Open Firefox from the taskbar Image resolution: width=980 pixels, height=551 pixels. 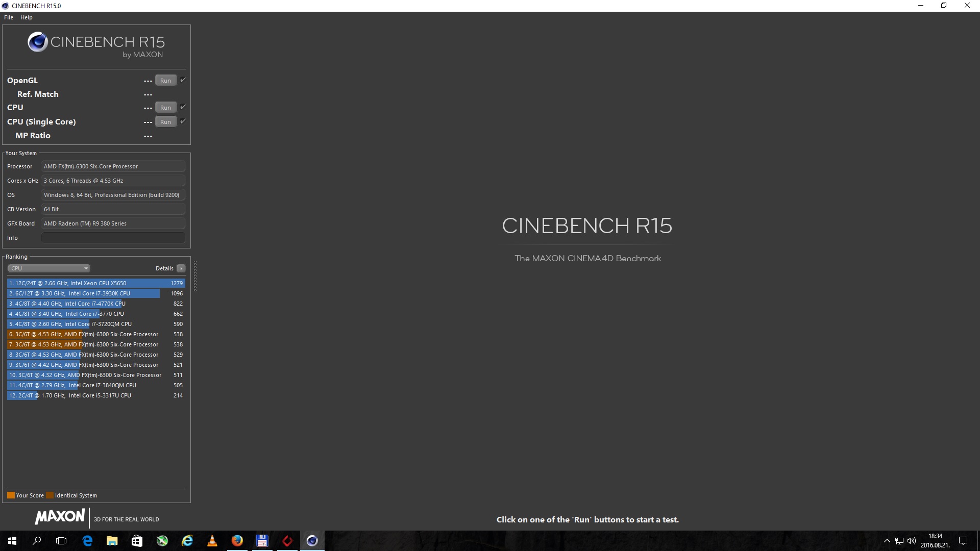click(x=237, y=541)
